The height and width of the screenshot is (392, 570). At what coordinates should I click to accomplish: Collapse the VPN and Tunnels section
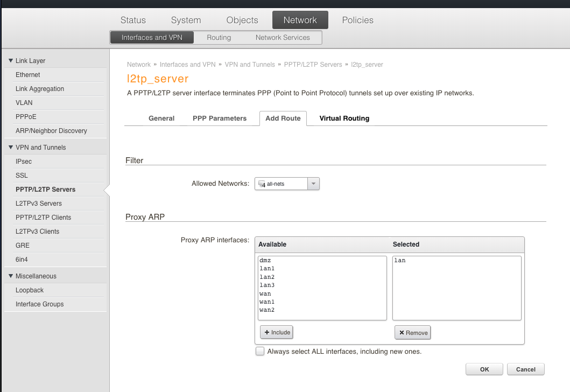click(x=11, y=148)
